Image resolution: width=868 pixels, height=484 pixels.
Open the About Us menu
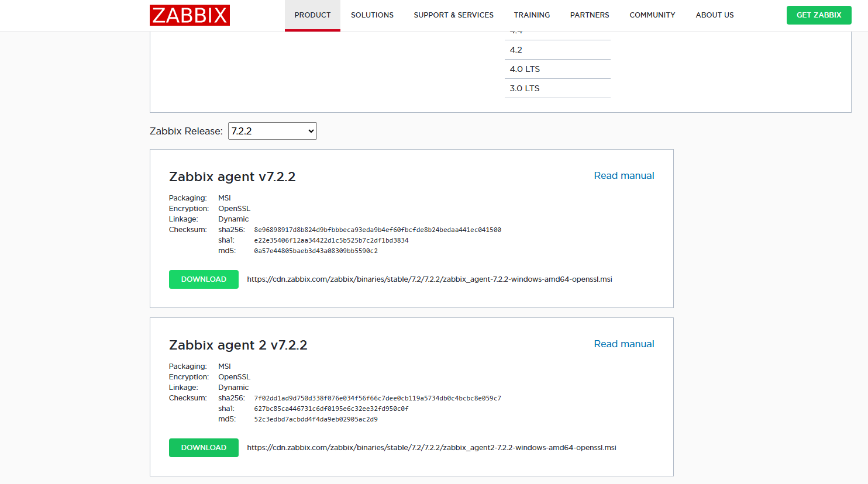[714, 15]
